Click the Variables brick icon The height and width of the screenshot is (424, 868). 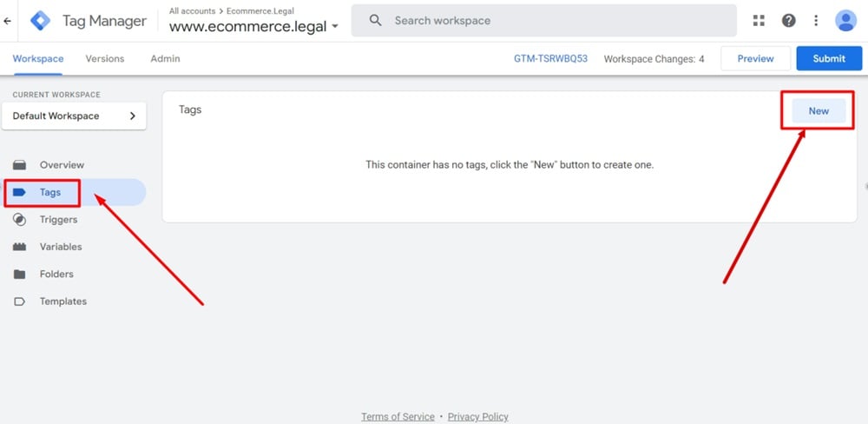[19, 248]
